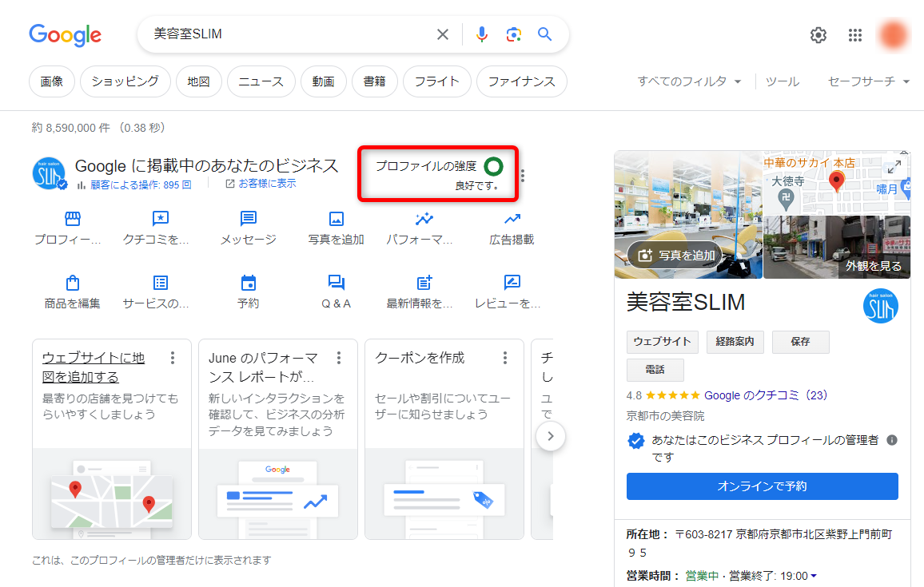Select the フライト filter tab
The image size is (924, 587).
point(437,81)
